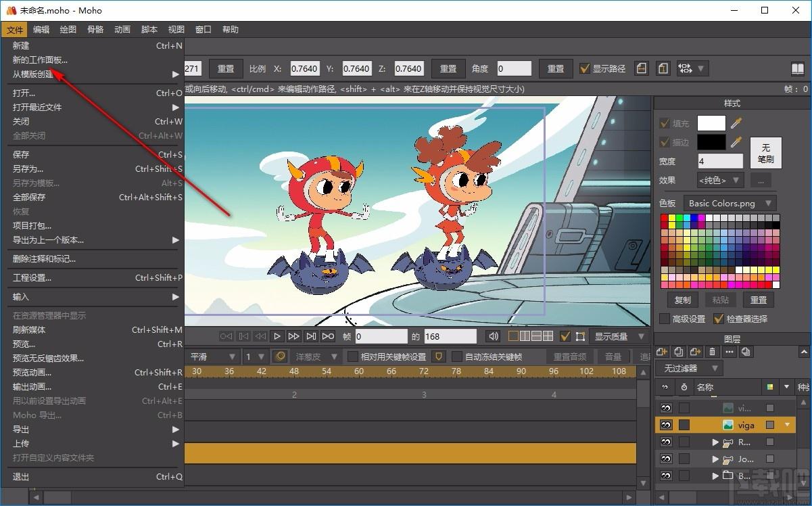This screenshot has width=812, height=506.
Task: Click the white fill color swatch
Action: point(711,123)
